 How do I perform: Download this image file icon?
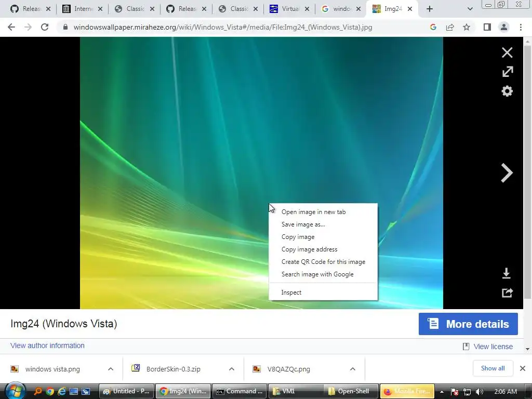[x=506, y=273]
